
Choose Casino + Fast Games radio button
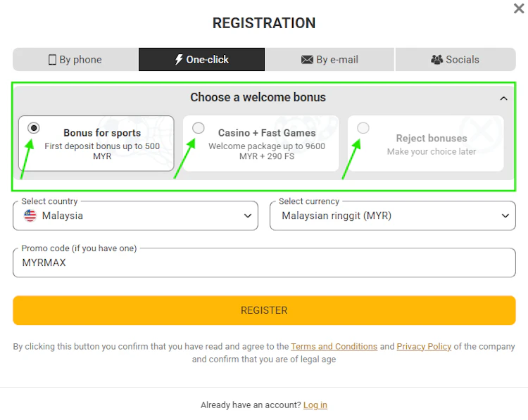199,128
